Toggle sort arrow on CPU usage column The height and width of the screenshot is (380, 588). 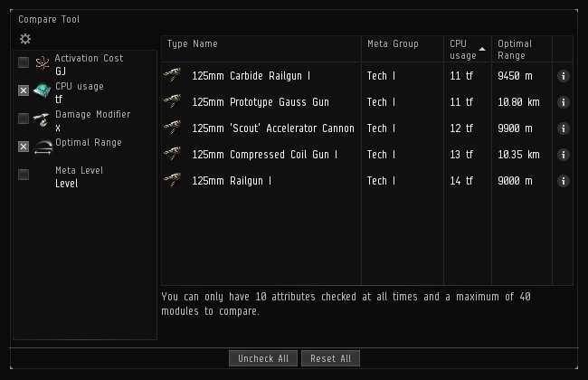pyautogui.click(x=482, y=49)
